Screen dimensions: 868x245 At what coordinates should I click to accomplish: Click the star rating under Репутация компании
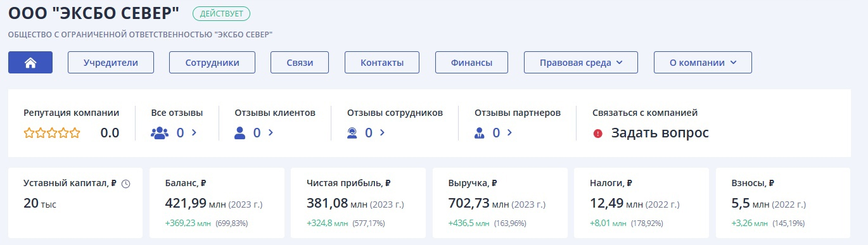tap(52, 133)
